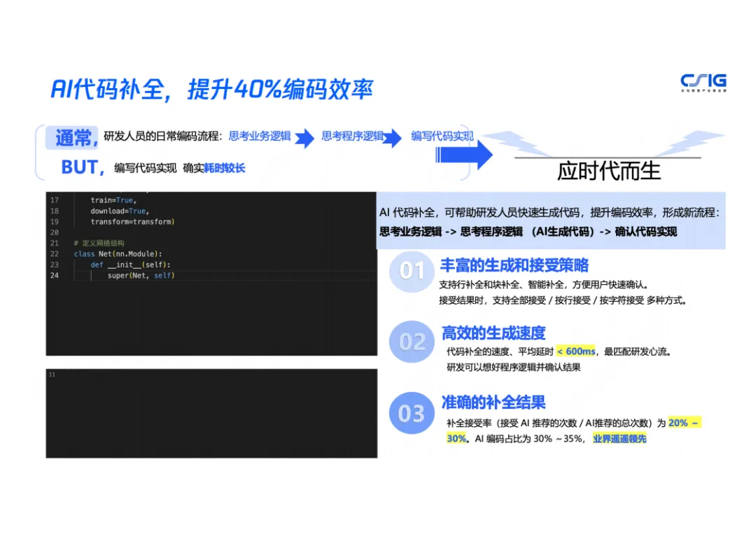
Task: Click line number 11 in lower code editor
Action: tap(52, 374)
